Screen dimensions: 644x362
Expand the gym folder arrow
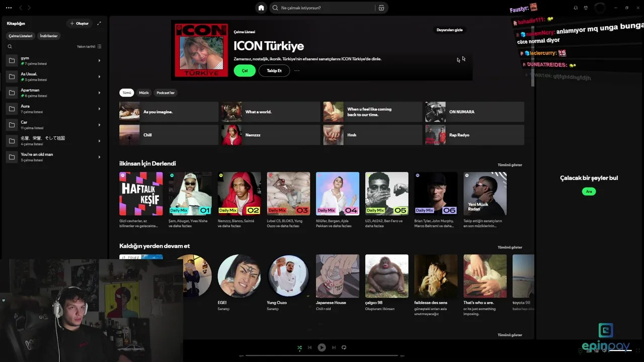tap(99, 60)
